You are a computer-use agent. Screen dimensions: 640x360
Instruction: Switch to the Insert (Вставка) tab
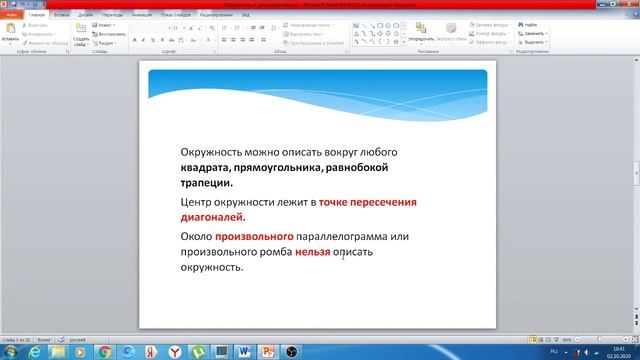click(62, 15)
